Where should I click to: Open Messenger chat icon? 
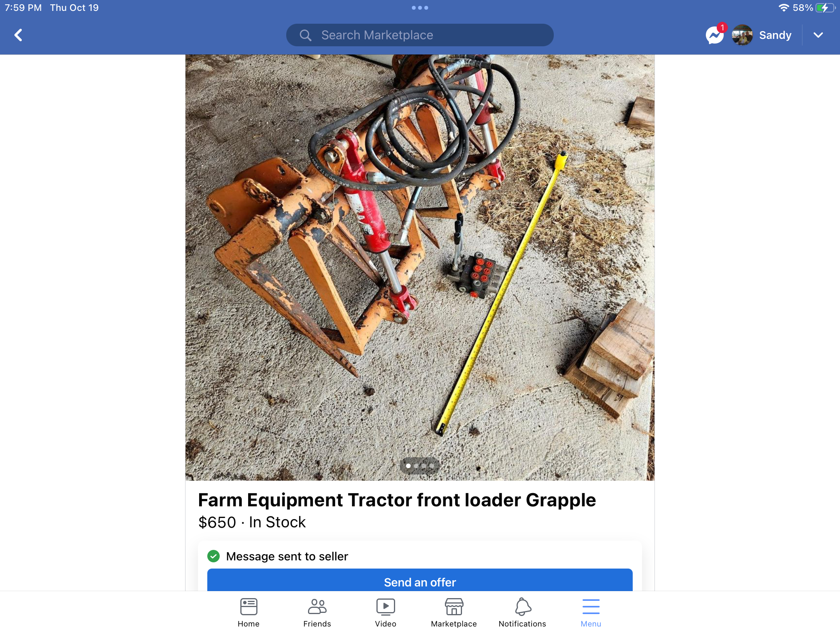point(714,35)
